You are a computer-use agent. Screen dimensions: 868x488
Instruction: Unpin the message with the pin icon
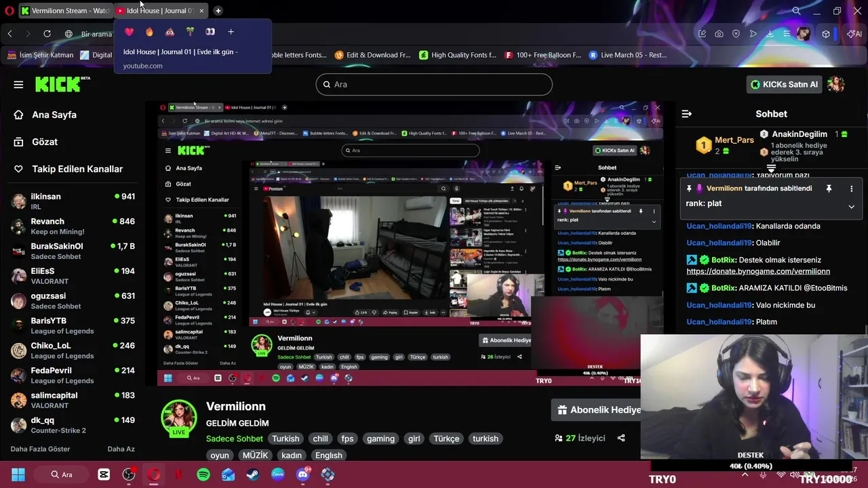click(x=829, y=188)
